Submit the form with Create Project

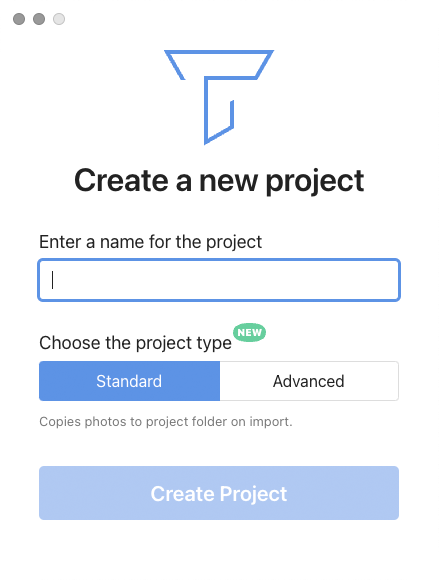(x=219, y=493)
